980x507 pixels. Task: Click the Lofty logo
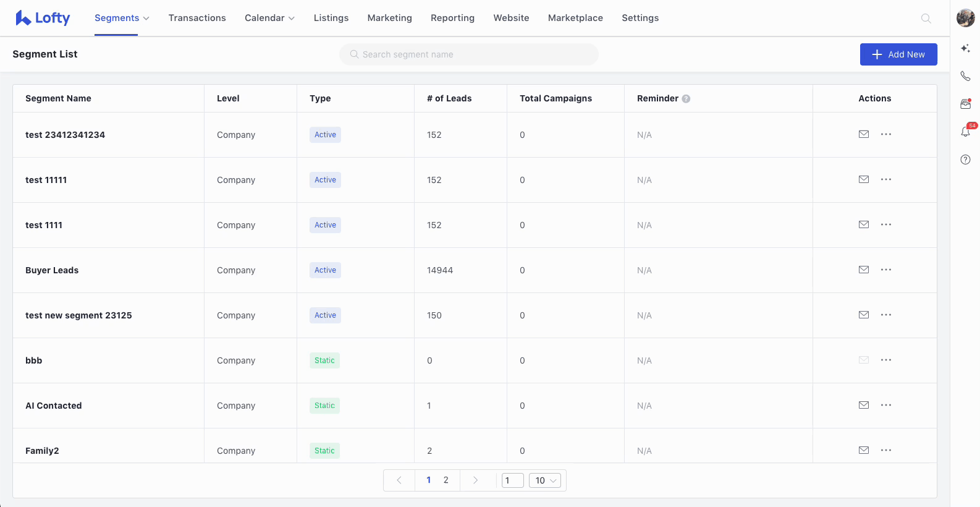43,18
